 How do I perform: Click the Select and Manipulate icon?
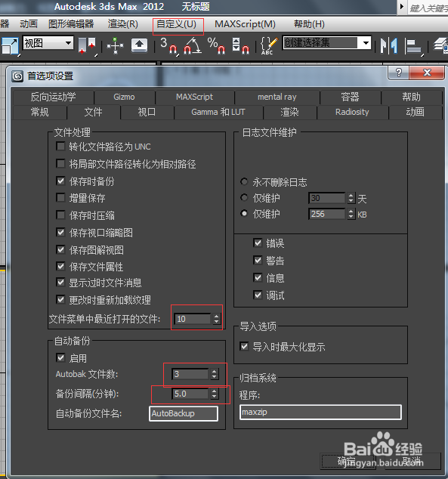point(115,46)
